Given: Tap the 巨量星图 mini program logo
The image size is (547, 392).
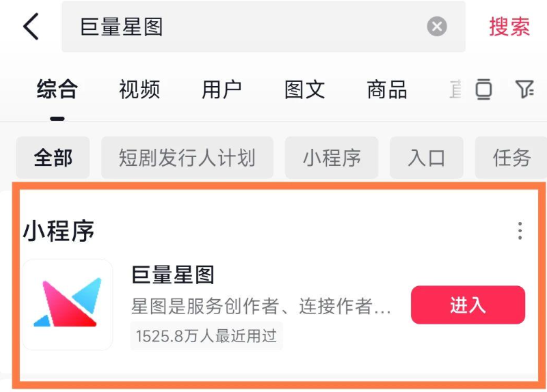Looking at the screenshot, I should pyautogui.click(x=68, y=305).
